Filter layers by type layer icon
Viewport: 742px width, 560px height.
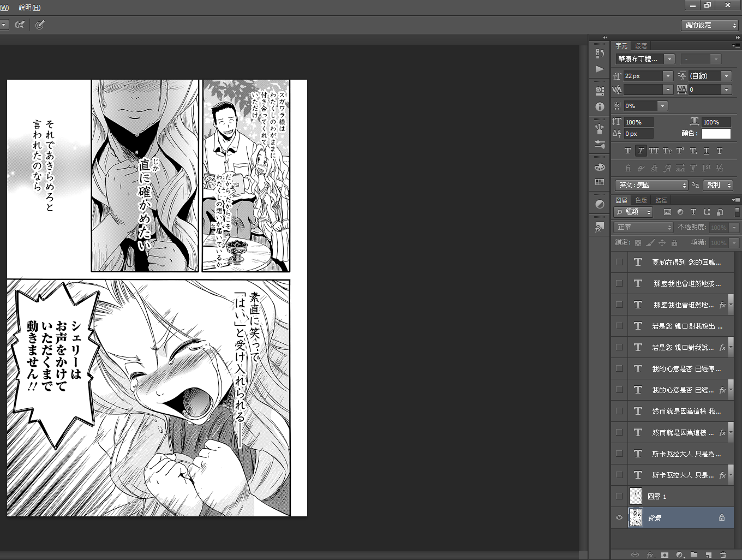coord(693,212)
